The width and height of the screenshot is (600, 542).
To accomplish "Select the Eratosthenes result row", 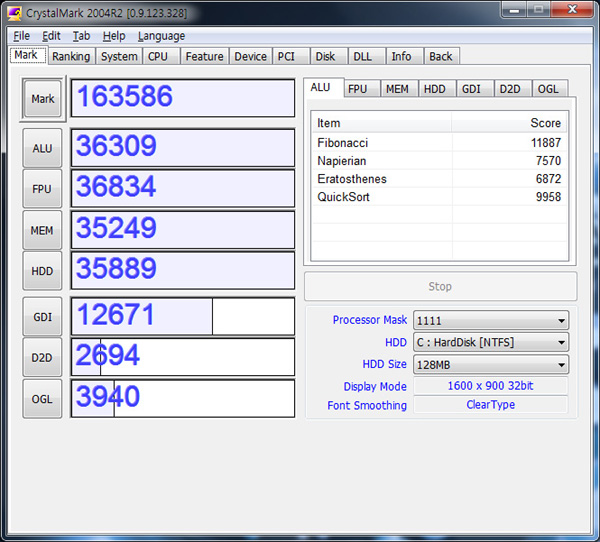I will 439,179.
